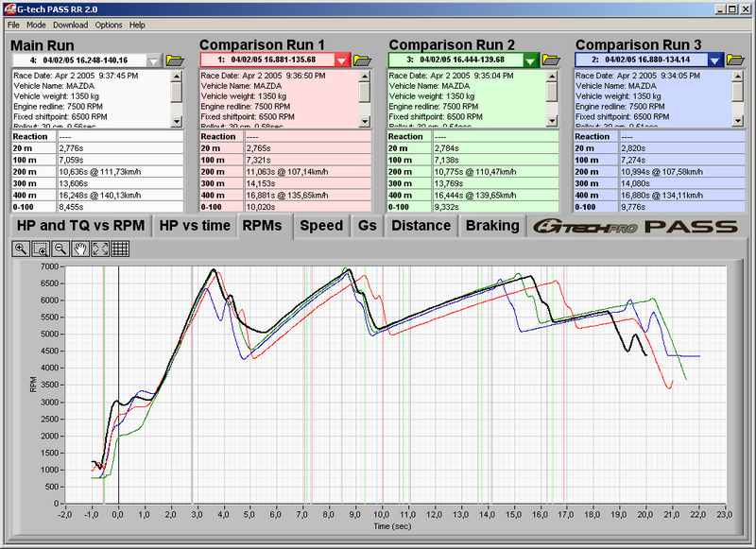Screen dimensions: 756x549
Task: Open folder icon for Comparison Run 3
Action: click(x=735, y=60)
